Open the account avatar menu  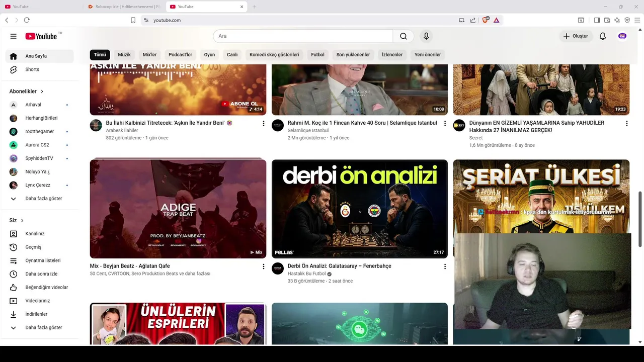622,36
